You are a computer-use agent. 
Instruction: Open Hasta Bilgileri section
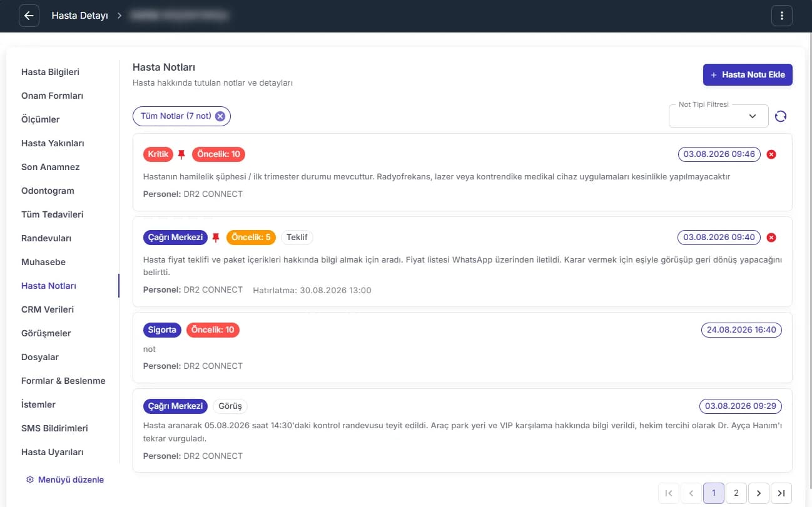50,72
